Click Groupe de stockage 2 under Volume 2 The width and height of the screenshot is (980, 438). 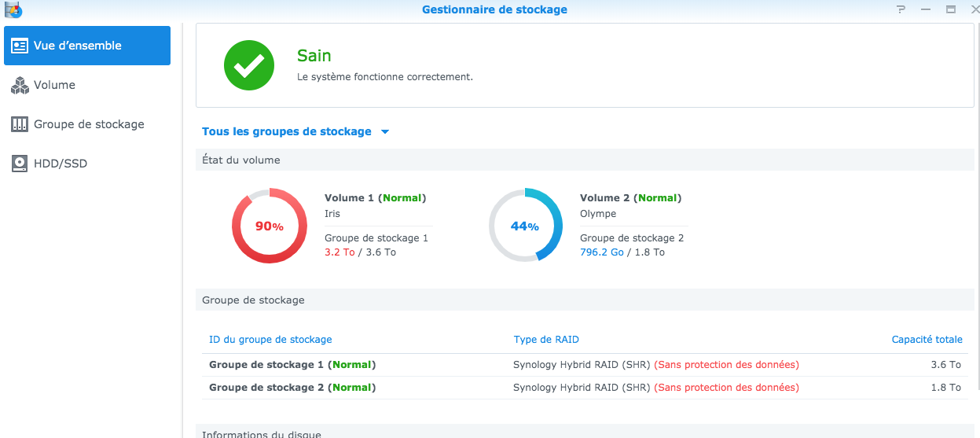632,237
